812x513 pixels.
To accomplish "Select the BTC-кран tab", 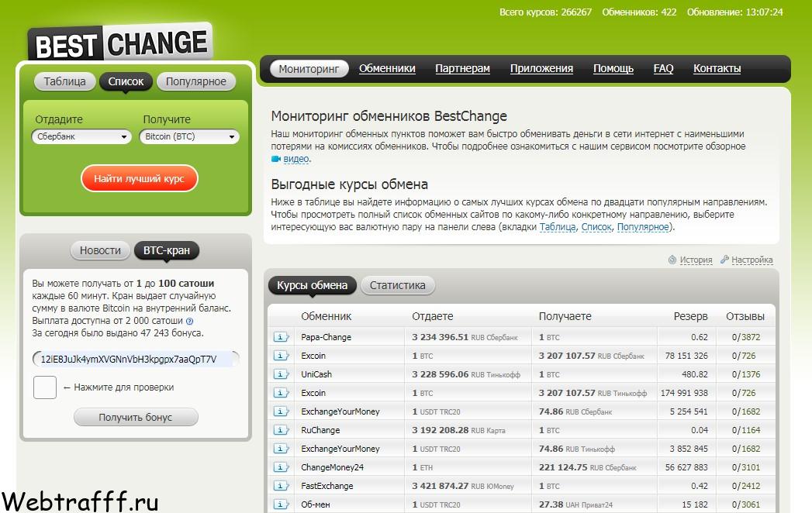I will (x=167, y=250).
